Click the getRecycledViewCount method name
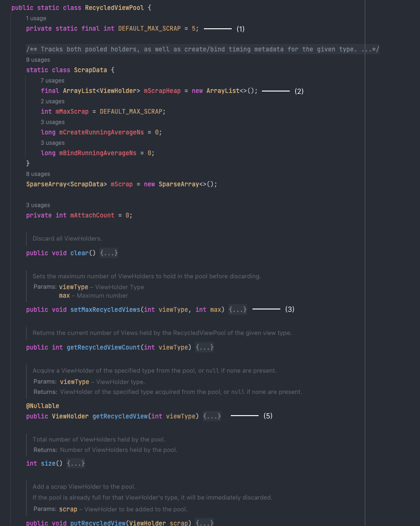 103,347
